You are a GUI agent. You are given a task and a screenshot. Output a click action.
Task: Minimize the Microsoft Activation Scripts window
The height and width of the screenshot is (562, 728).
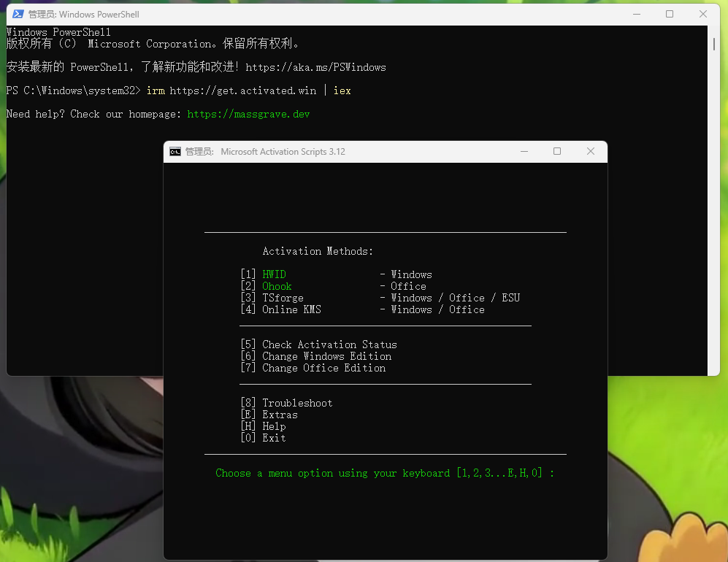[x=524, y=151]
